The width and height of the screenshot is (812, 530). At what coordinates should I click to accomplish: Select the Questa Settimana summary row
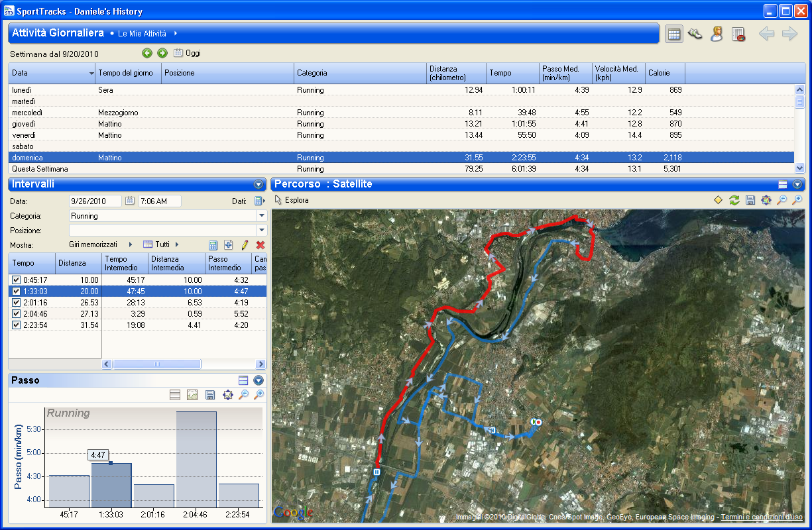pos(402,169)
